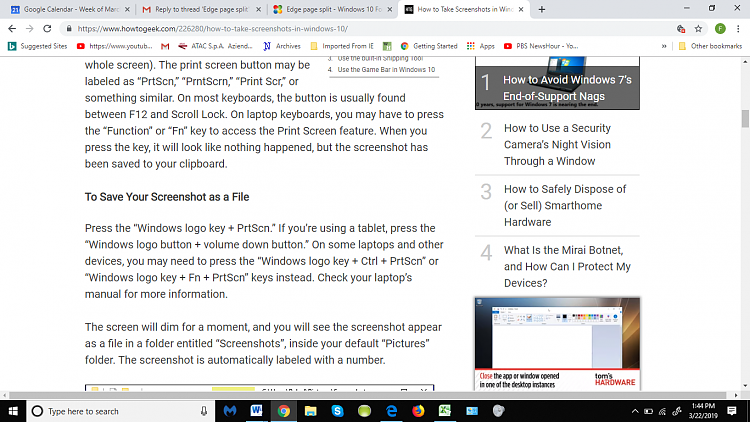Click the browser forward arrow
The image size is (750, 422).
coord(30,29)
